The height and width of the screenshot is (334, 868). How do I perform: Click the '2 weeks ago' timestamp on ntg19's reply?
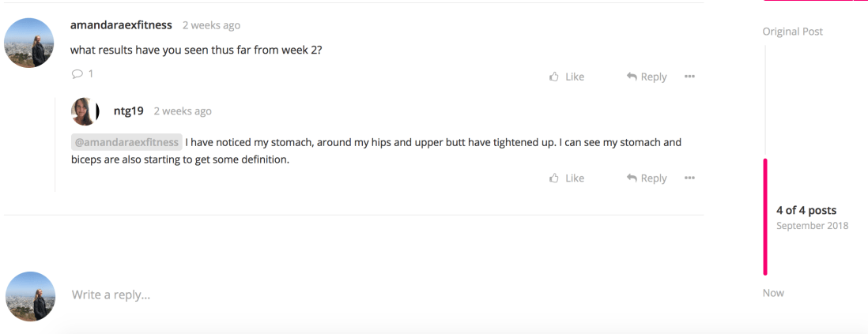point(183,111)
